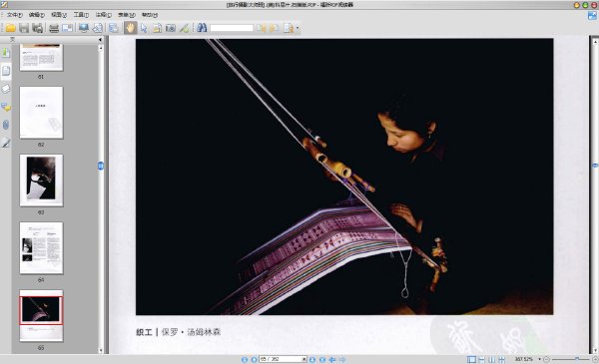Go to first page button in bottom bar
This screenshot has width=599, height=364.
[x=245, y=359]
